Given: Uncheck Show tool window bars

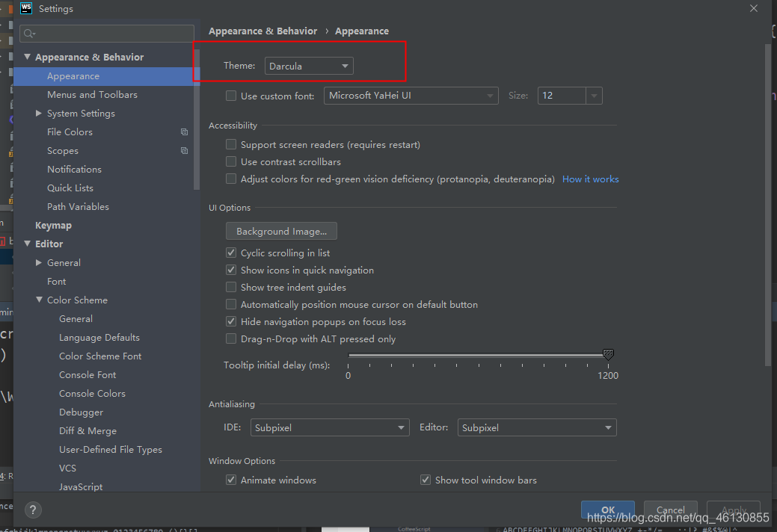Looking at the screenshot, I should (426, 480).
